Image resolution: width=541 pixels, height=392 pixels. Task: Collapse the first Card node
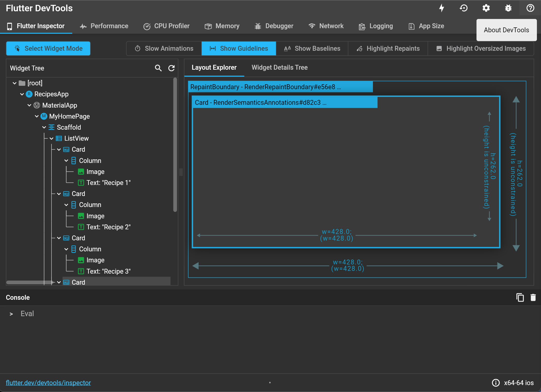(x=59, y=150)
